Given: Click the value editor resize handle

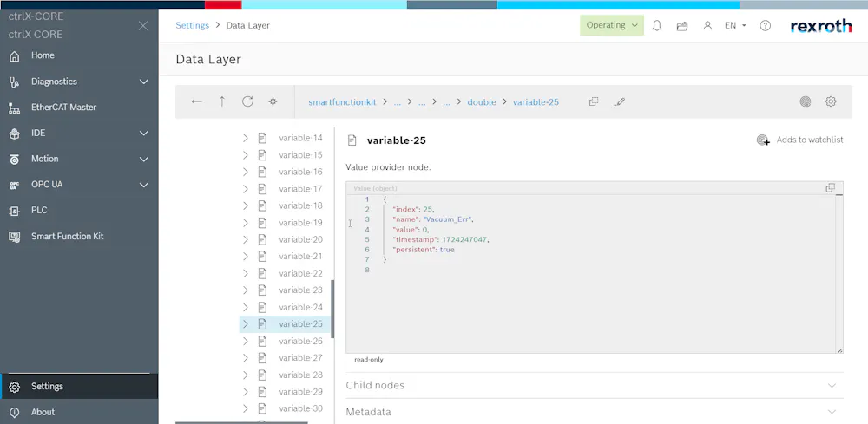Looking at the screenshot, I should click(839, 350).
